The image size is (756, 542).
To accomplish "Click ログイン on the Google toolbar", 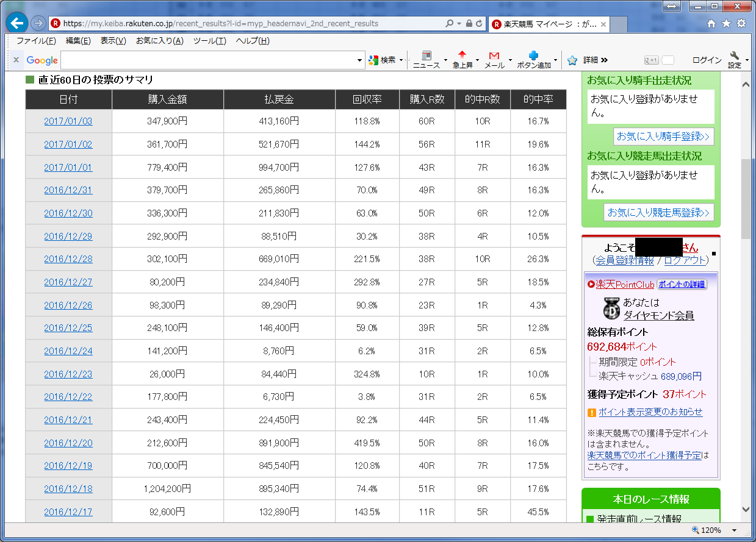I will click(707, 60).
